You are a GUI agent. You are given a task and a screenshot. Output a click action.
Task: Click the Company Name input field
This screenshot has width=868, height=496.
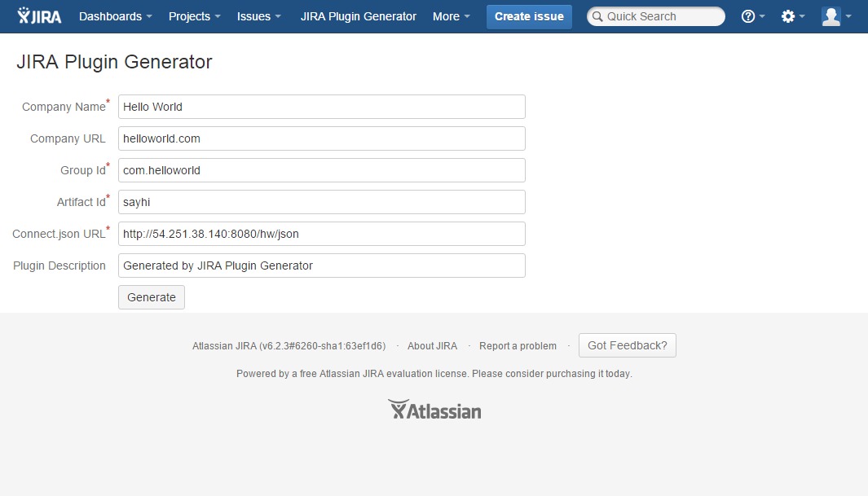pyautogui.click(x=322, y=107)
